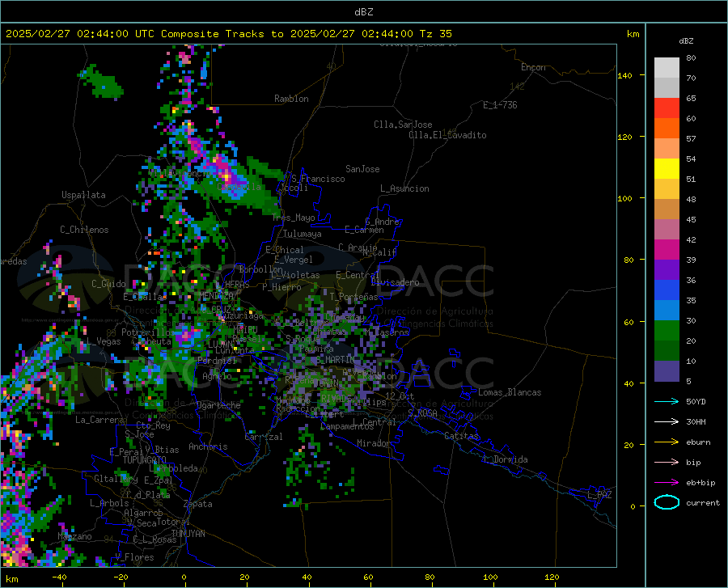Click the 'MENDOZA' city label
The image size is (728, 588).
216,295
